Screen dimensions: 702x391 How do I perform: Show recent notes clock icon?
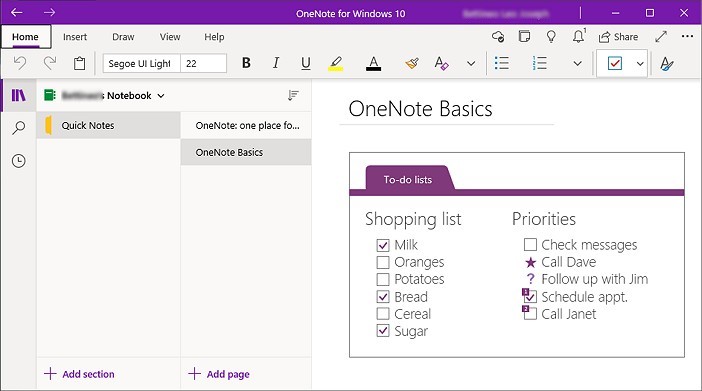(18, 161)
